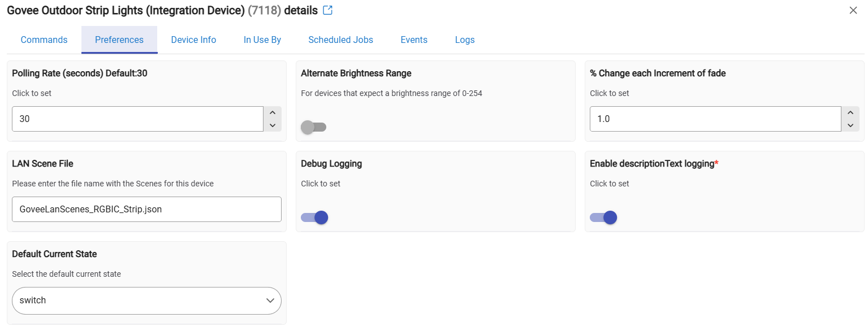Screen dimensions: 868x331
Task: Decrease fade increment percent down arrow
Action: (850, 125)
